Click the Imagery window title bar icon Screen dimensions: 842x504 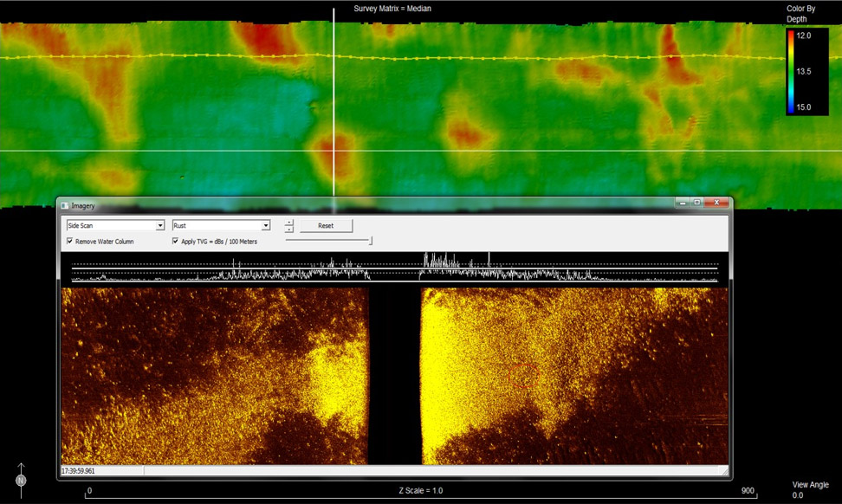(x=66, y=204)
